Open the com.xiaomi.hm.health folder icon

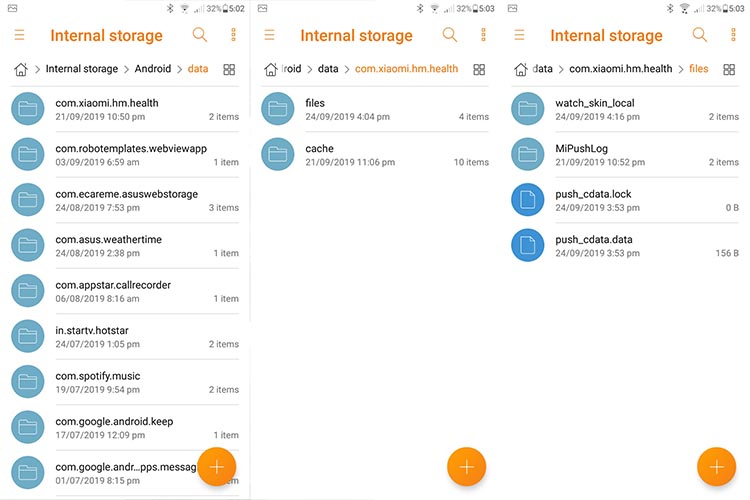click(28, 109)
